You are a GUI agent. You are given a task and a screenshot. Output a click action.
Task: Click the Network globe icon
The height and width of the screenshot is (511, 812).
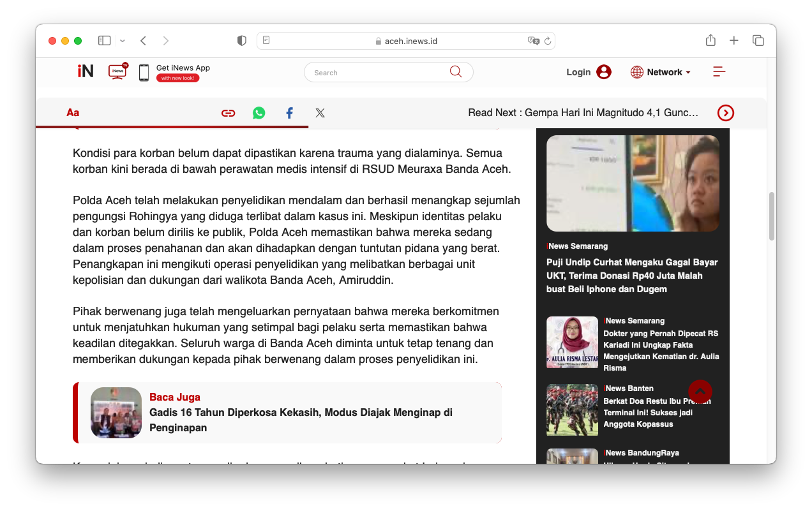637,72
